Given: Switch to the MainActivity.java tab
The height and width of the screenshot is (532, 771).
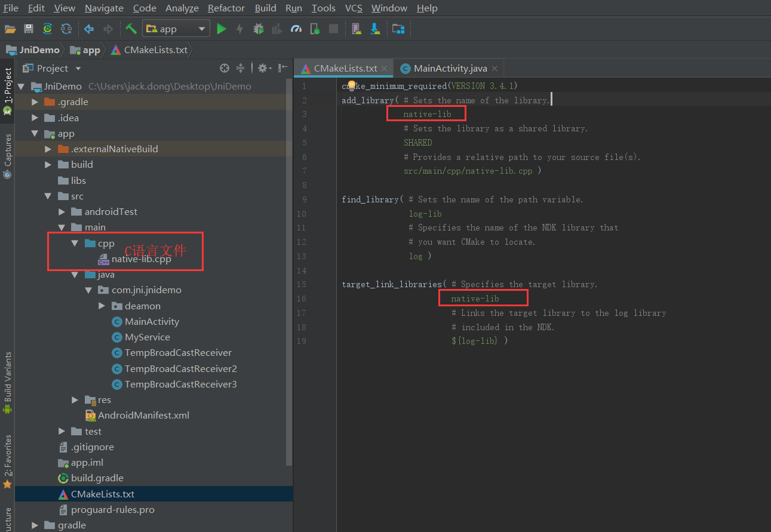Looking at the screenshot, I should coord(449,68).
